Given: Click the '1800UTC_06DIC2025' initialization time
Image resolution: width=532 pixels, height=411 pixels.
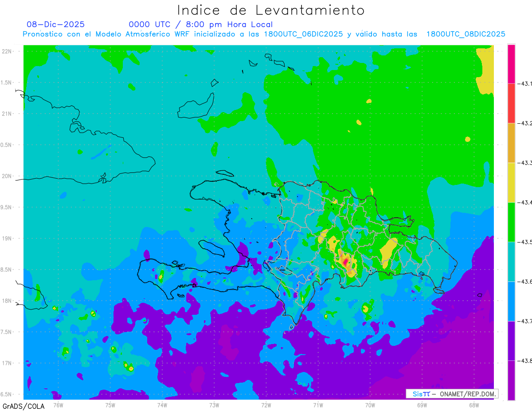Looking at the screenshot, I should [303, 34].
